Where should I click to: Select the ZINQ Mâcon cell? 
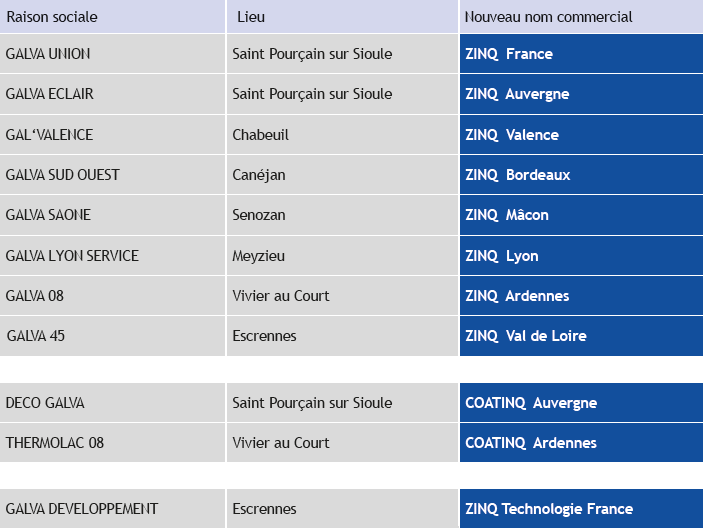click(581, 215)
